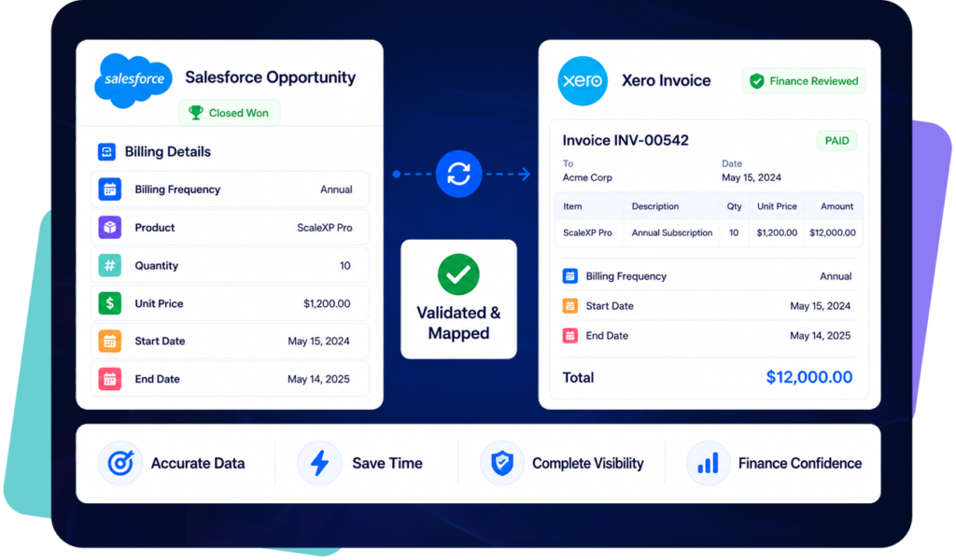Image resolution: width=956 pixels, height=560 pixels.
Task: Click the Salesforce Opportunity title
Action: (x=270, y=77)
